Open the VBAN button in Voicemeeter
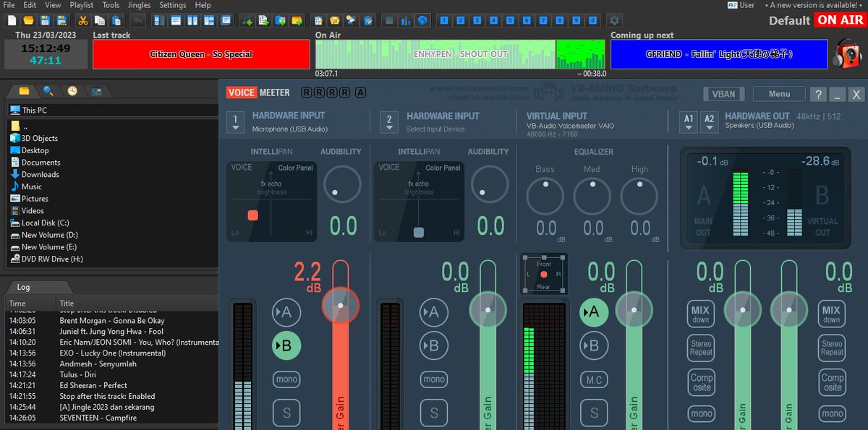Viewport: 868px width, 430px height. click(x=723, y=94)
